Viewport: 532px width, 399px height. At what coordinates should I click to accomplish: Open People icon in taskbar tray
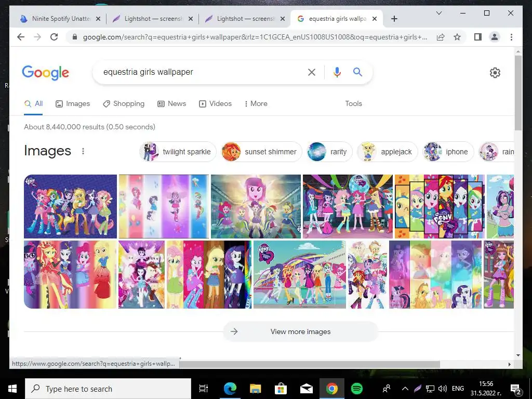pos(387,389)
